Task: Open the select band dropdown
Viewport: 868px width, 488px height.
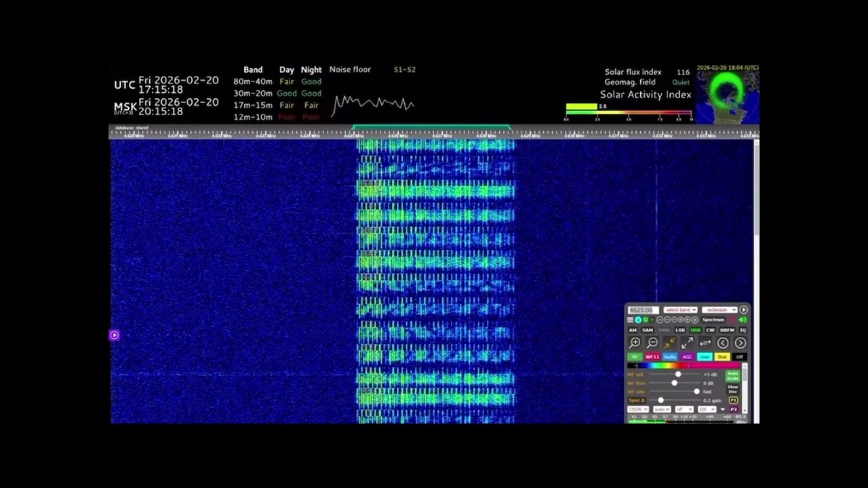Action: click(x=680, y=310)
